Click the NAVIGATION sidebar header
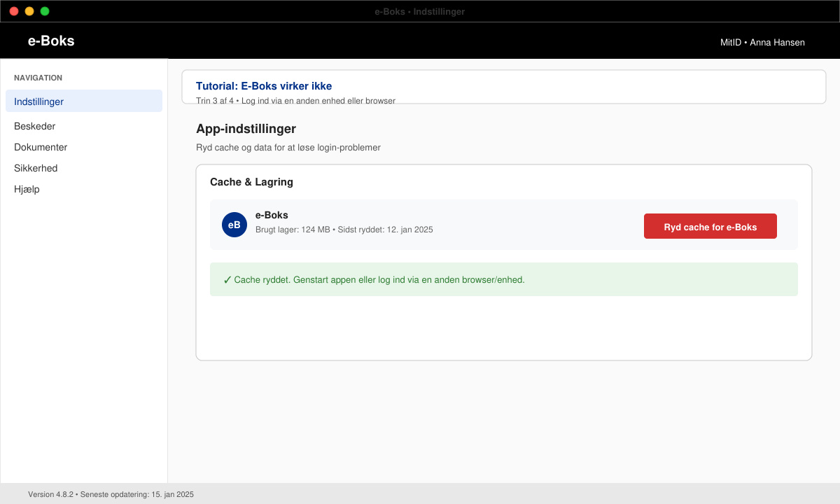This screenshot has width=840, height=504. click(x=38, y=78)
